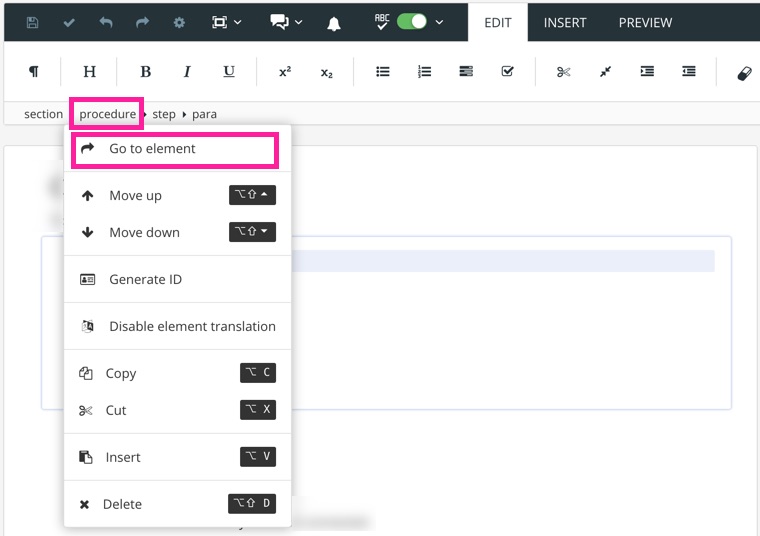The image size is (760, 536).
Task: Insert a checklist from toolbar
Action: pos(507,72)
